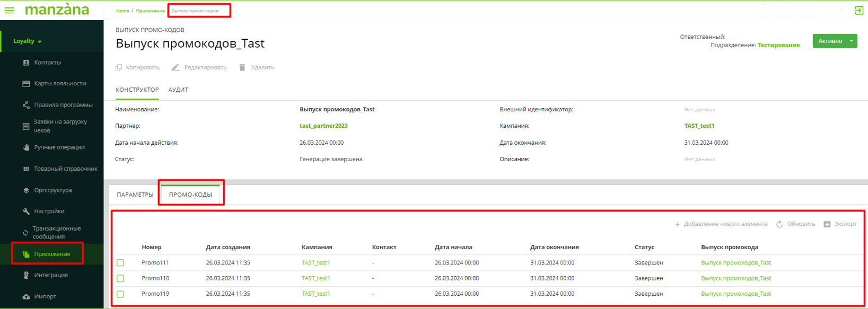Screen dimensions: 868x309
Task: Click the Edit (Редактировать) pencil icon
Action: click(176, 67)
